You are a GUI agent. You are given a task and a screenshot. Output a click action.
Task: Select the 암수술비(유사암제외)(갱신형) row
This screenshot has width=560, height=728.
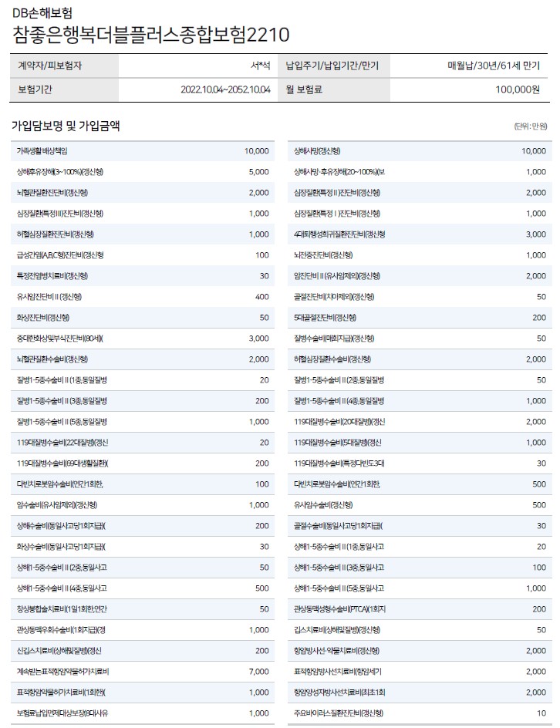pyautogui.click(x=143, y=505)
